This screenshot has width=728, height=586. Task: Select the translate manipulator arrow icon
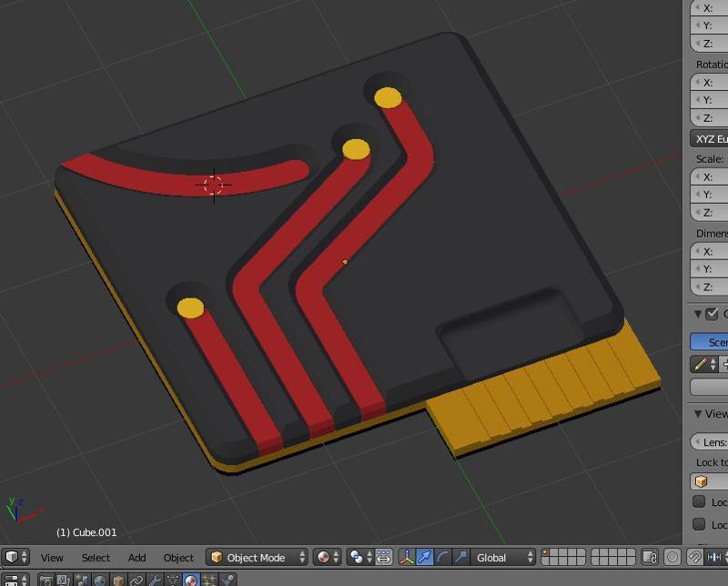(x=424, y=557)
